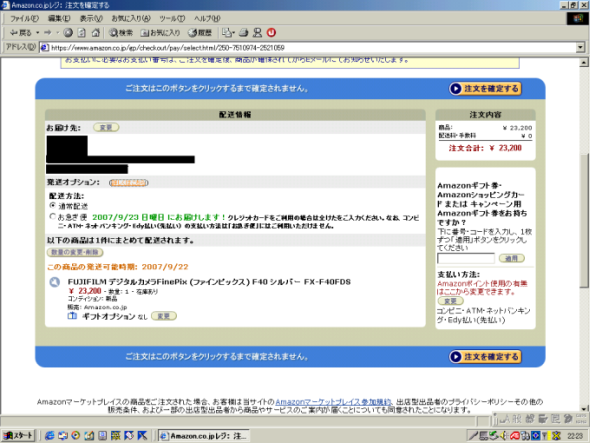The width and height of the screenshot is (590, 443).
Task: Open the お気に入り(A) menu
Action: (x=131, y=18)
